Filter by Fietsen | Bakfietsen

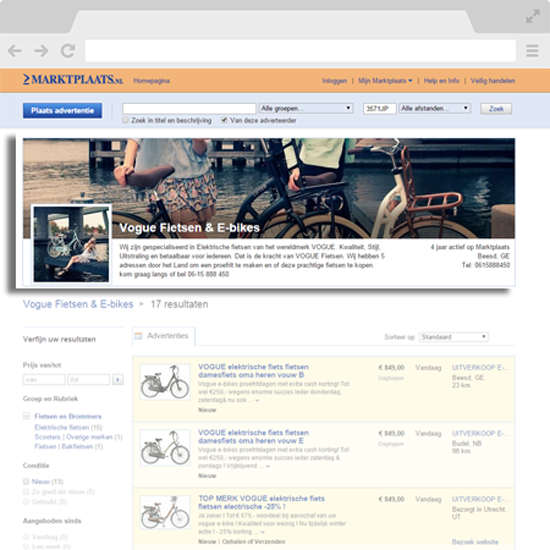point(68,447)
